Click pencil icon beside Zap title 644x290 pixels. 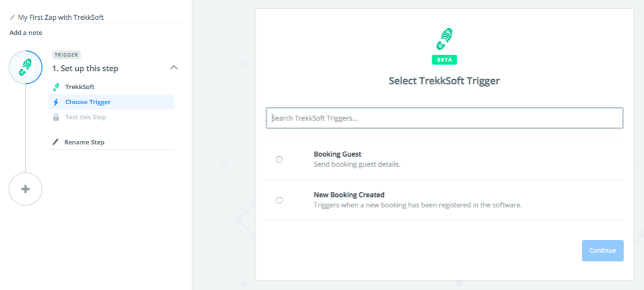pos(12,17)
